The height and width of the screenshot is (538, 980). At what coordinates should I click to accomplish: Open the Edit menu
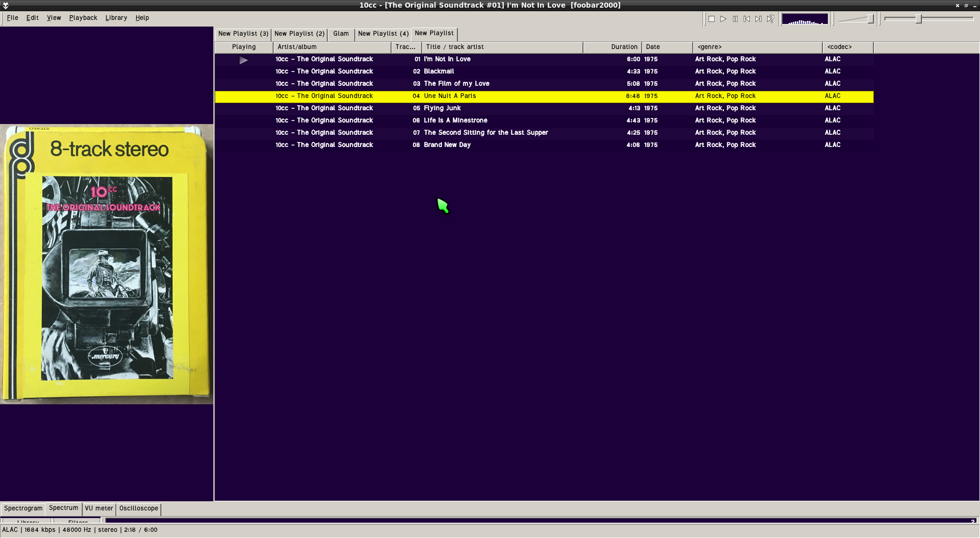tap(33, 18)
